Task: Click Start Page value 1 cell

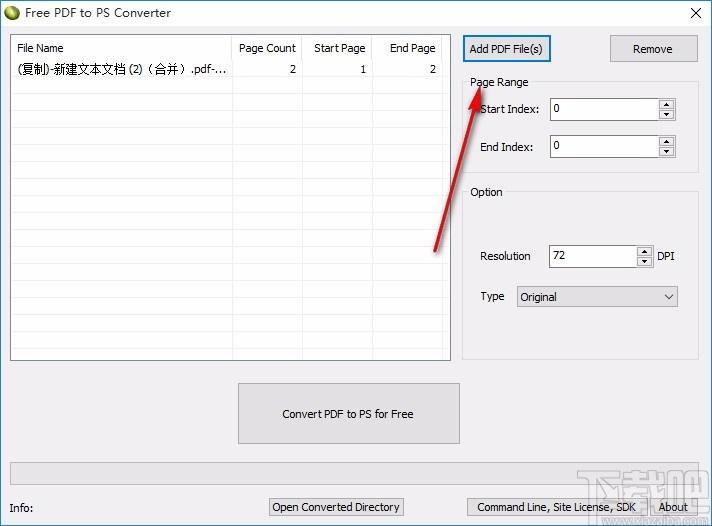Action: click(337, 69)
